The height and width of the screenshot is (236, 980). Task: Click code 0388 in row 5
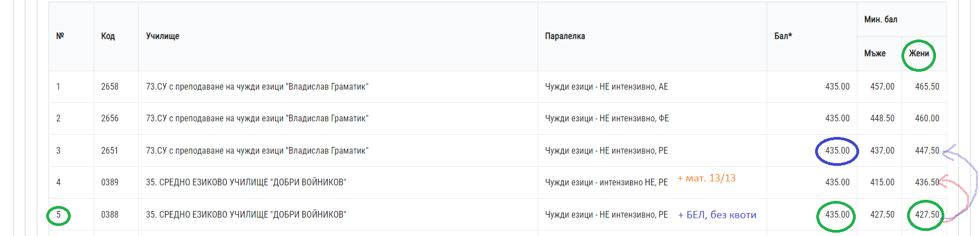click(x=110, y=215)
